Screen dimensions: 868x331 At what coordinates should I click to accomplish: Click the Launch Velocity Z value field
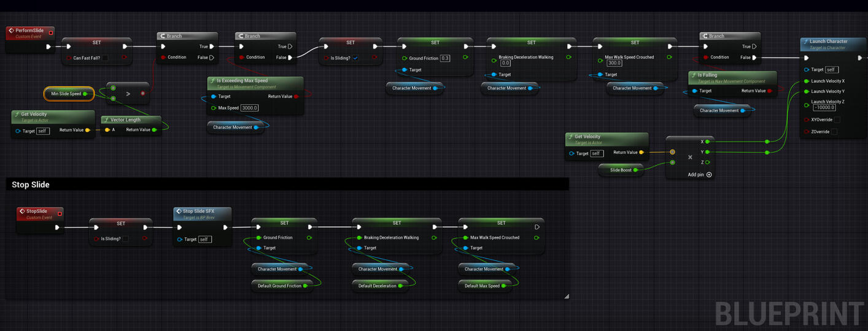(824, 108)
